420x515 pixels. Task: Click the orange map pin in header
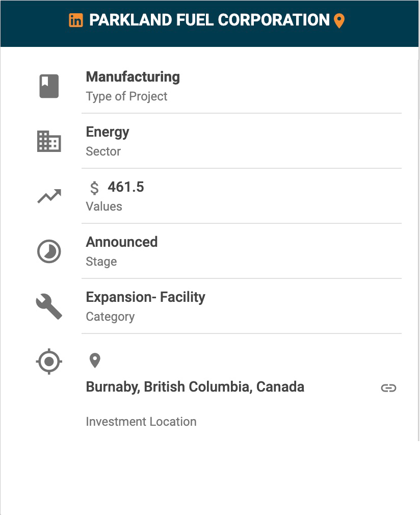tap(339, 21)
